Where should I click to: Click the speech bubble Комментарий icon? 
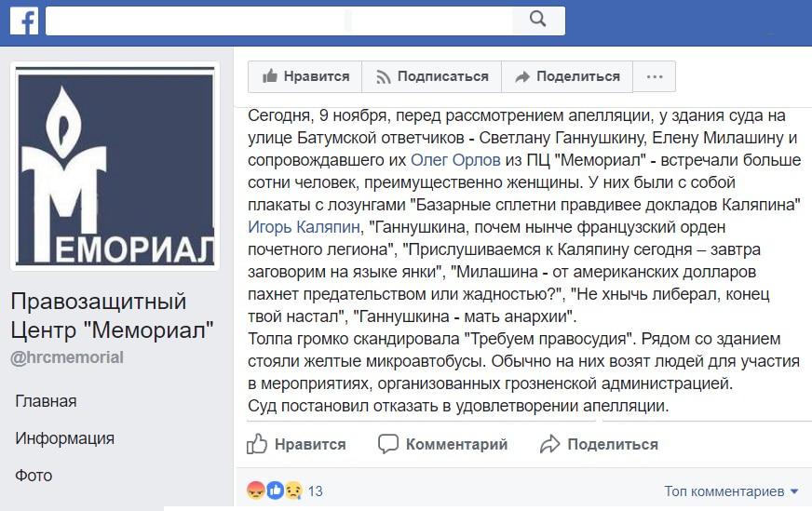coord(389,444)
